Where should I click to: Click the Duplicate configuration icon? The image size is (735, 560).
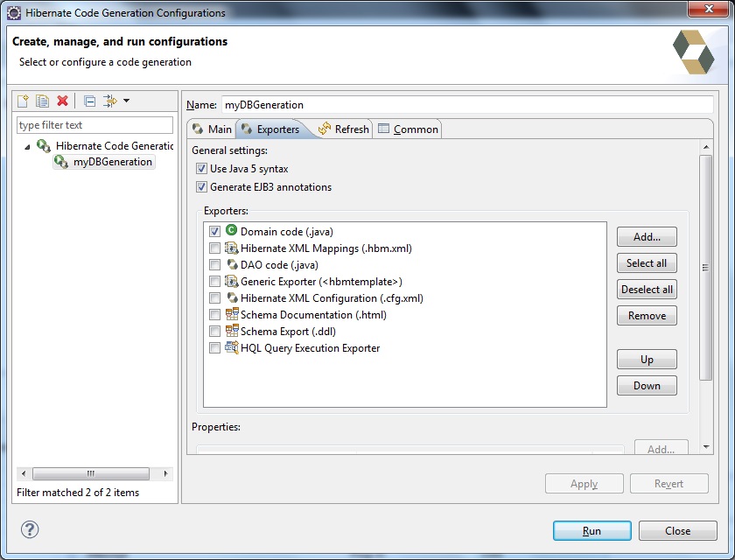click(x=42, y=101)
